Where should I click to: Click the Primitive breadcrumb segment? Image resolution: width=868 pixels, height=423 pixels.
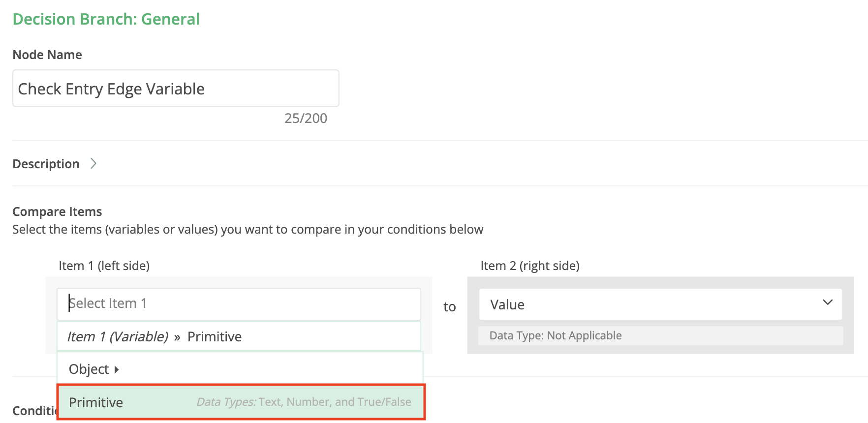pyautogui.click(x=215, y=337)
